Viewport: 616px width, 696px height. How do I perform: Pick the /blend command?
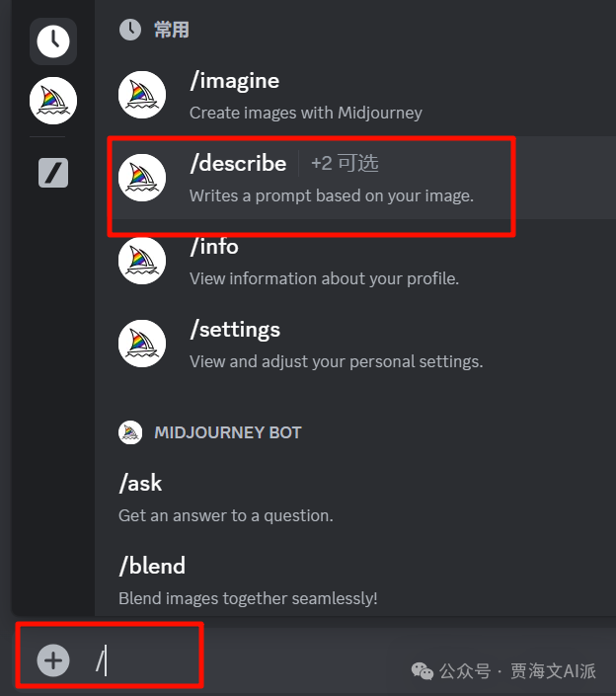(355, 581)
